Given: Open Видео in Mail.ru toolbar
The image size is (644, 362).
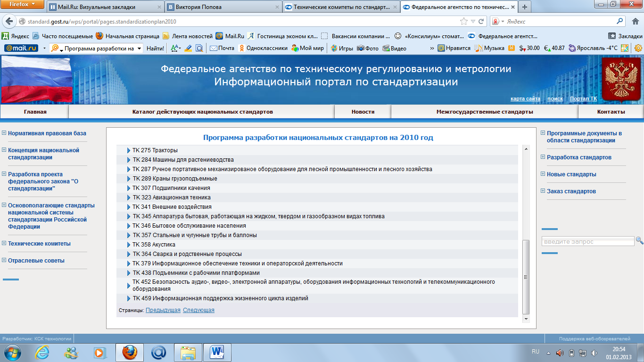Looking at the screenshot, I should click(395, 48).
